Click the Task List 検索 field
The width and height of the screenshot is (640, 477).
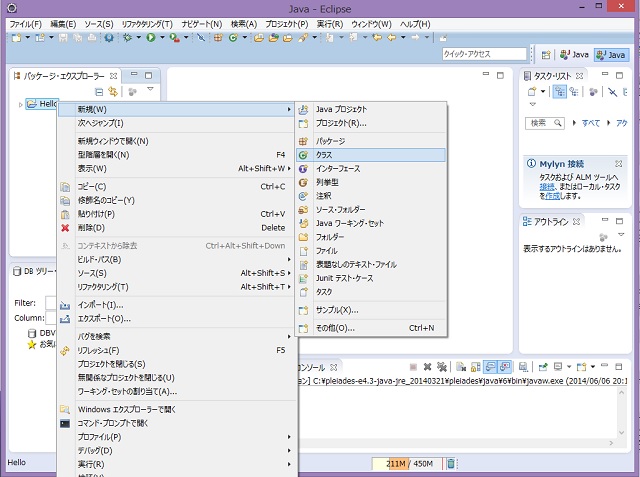pos(545,123)
